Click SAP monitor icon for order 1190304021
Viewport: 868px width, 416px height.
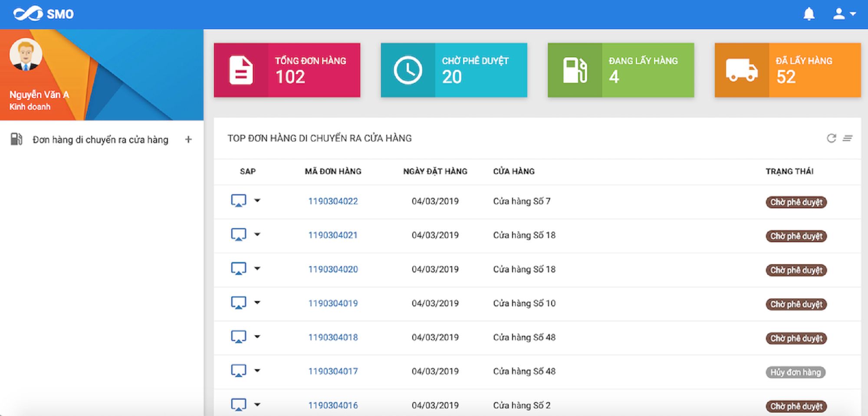[x=238, y=234]
